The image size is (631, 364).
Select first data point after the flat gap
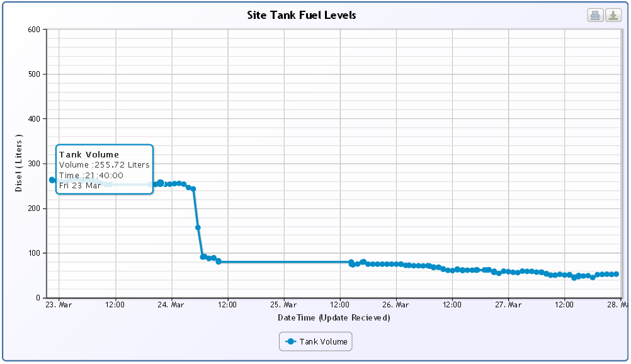[351, 262]
